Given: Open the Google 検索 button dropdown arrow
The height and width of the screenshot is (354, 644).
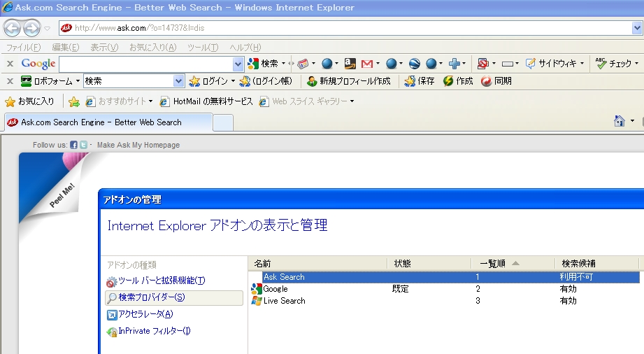Looking at the screenshot, I should click(x=283, y=64).
